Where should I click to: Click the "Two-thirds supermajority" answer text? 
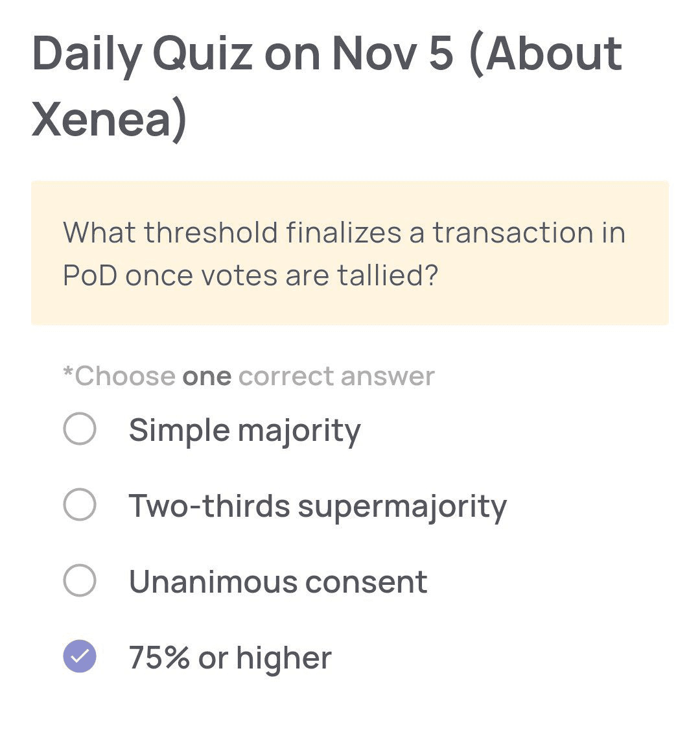318,506
